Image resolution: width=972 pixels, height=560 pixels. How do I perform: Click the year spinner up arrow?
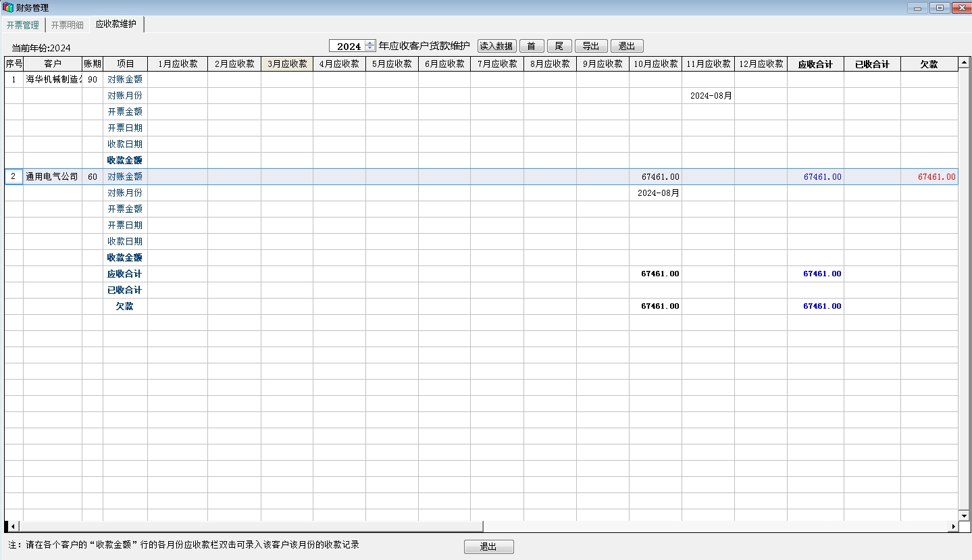pyautogui.click(x=370, y=43)
